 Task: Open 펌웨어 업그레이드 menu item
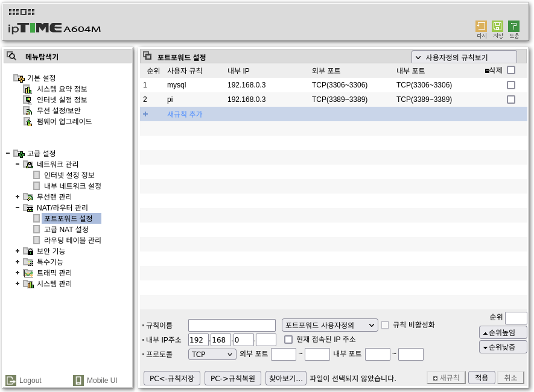click(64, 122)
